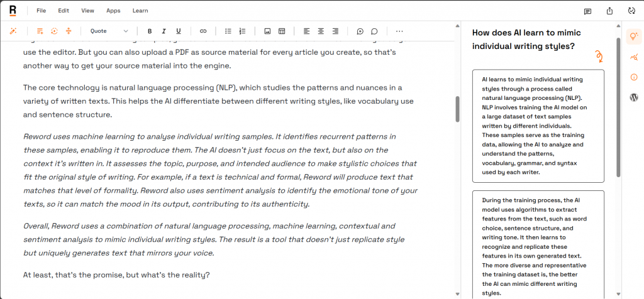Click the editor vertical scrollbar thumb
Viewport: 644px width, 299px height.
(458, 109)
